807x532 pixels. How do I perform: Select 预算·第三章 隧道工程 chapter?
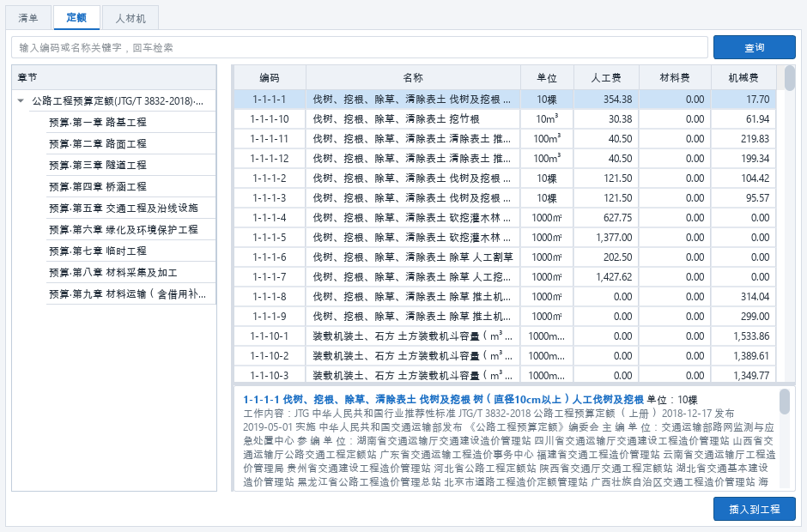pos(98,165)
